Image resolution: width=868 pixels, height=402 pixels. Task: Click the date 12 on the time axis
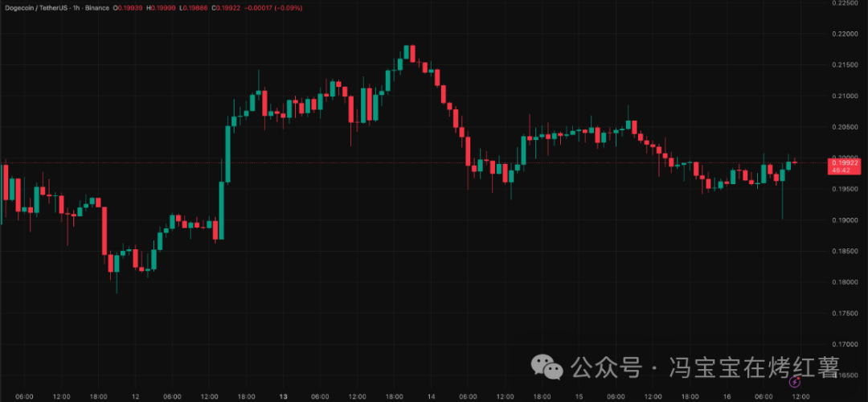pos(135,396)
